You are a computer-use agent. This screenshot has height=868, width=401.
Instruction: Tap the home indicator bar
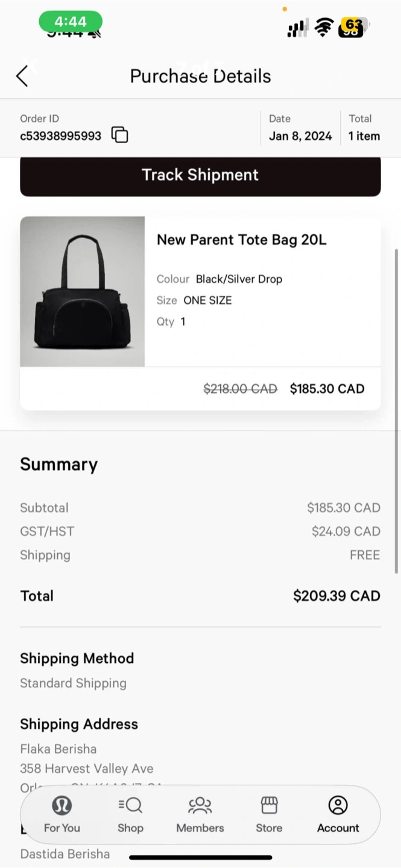coord(200,857)
